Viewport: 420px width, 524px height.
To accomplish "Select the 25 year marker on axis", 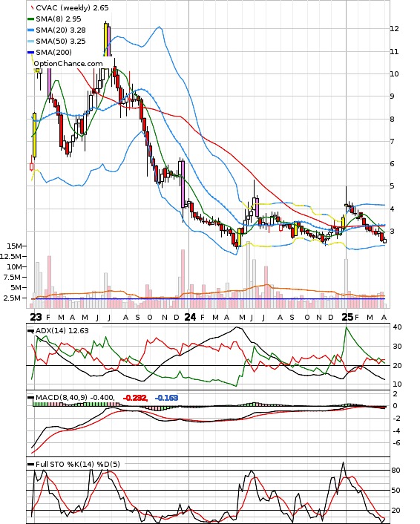I will tap(347, 317).
